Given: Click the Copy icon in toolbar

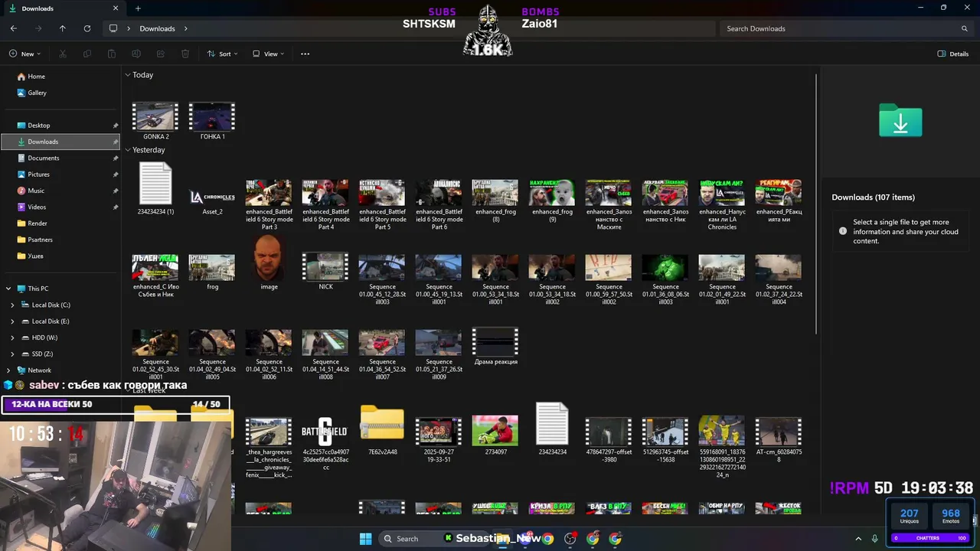Looking at the screenshot, I should point(87,54).
